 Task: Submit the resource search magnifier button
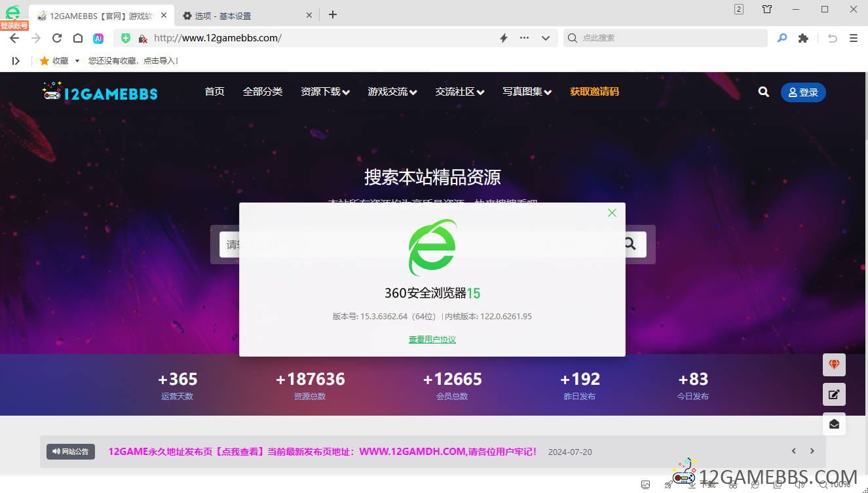630,244
